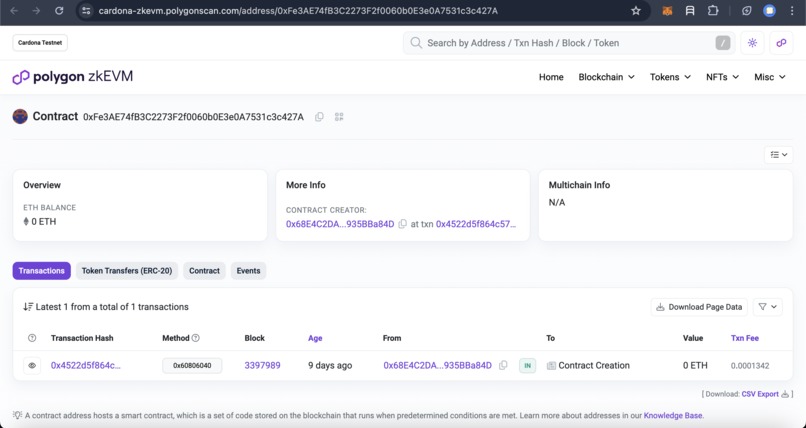
Task: Expand the NFTs menu
Action: (x=722, y=77)
